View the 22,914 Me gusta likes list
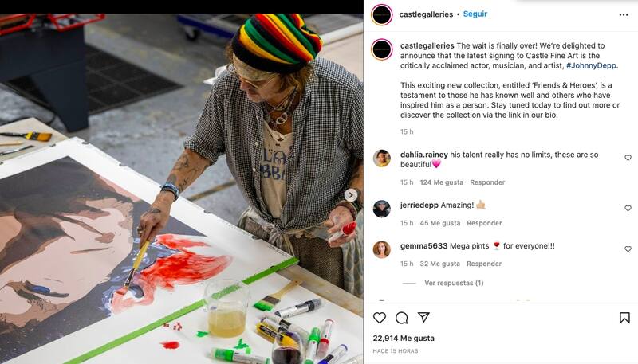This screenshot has width=638, height=364. [x=401, y=339]
